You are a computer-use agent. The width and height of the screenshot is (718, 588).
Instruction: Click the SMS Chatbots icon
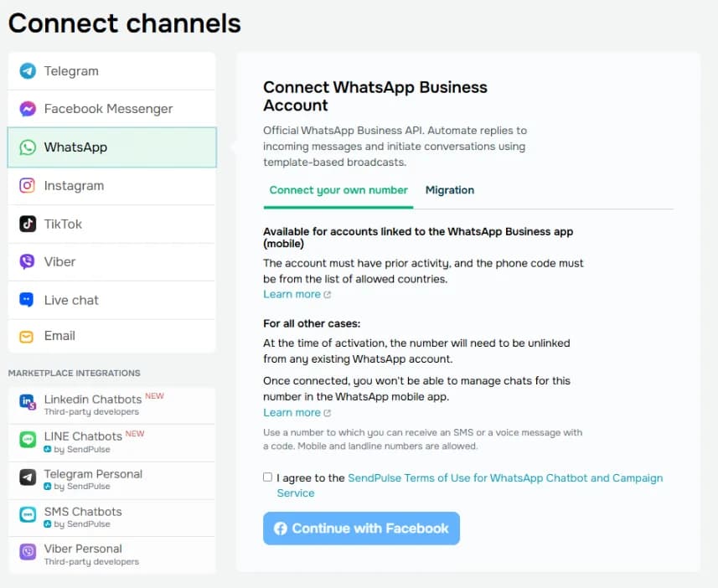pos(28,515)
